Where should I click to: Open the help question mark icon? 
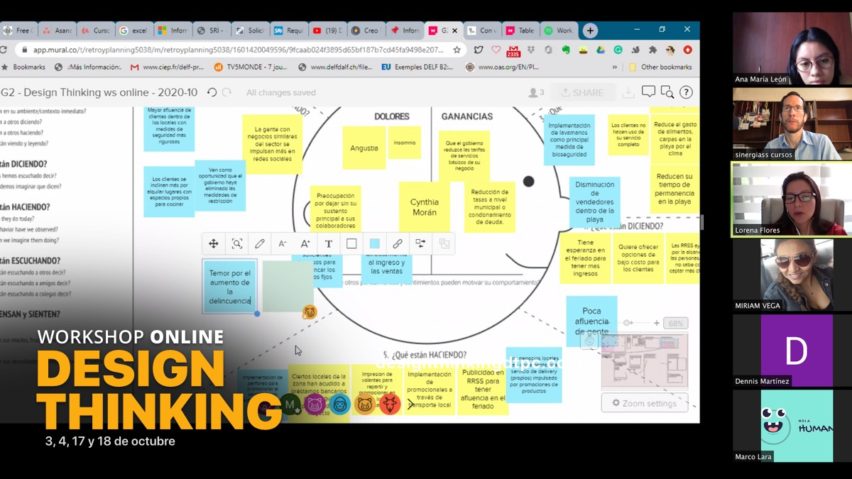click(686, 92)
